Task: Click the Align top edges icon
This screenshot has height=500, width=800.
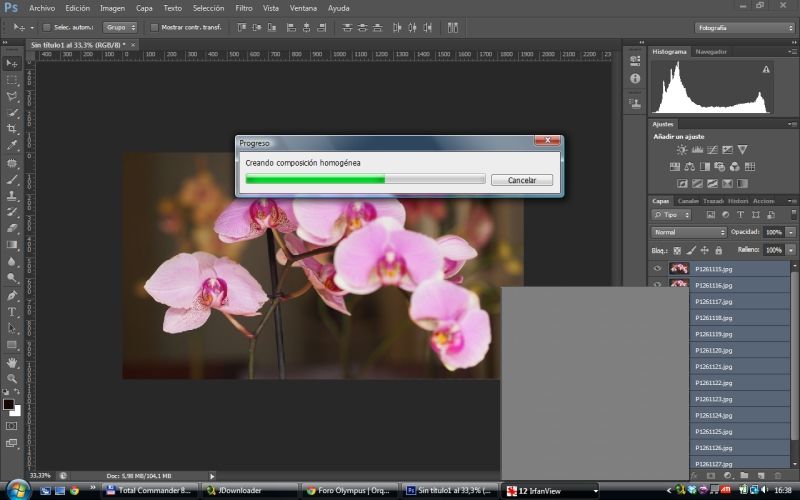Action: click(242, 28)
